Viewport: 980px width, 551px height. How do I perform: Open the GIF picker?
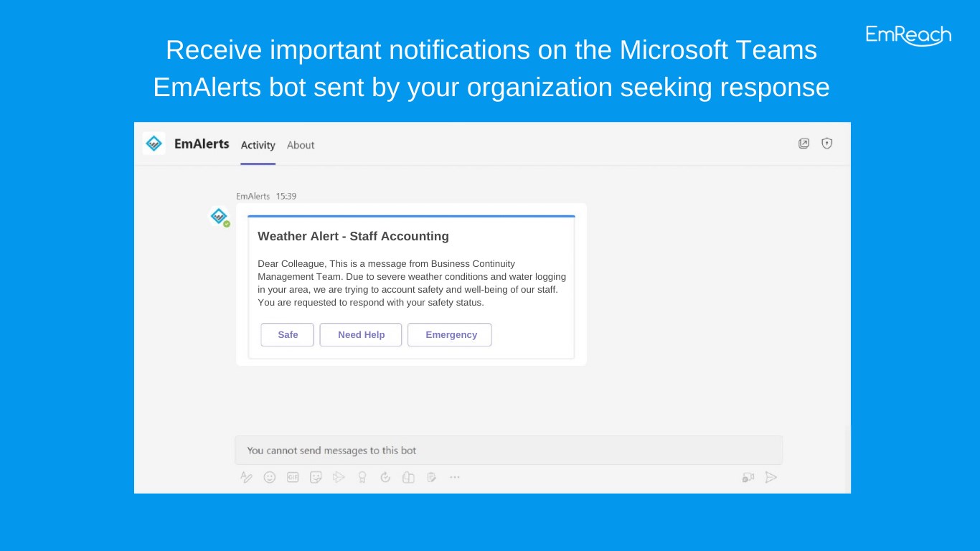[x=293, y=477]
